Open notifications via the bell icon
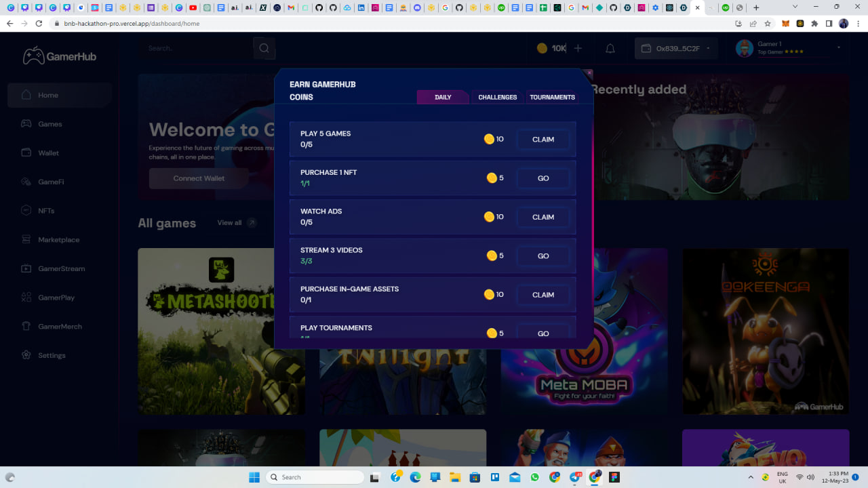 [611, 48]
